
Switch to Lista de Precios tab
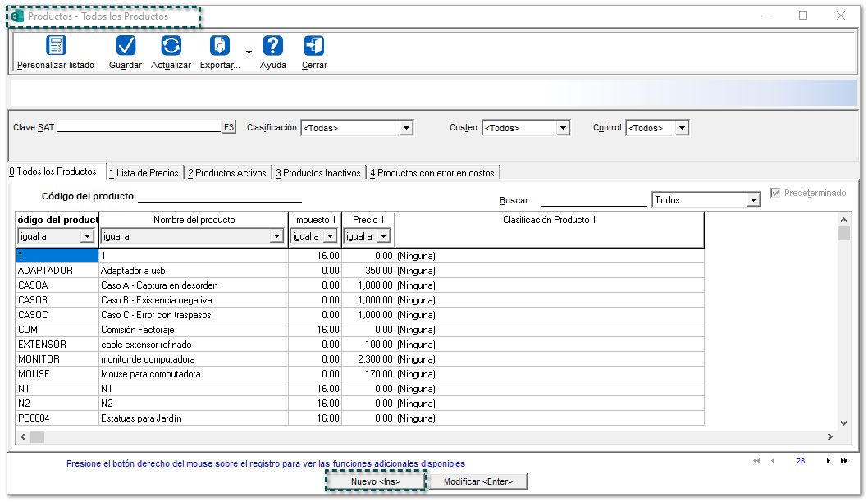tap(144, 173)
